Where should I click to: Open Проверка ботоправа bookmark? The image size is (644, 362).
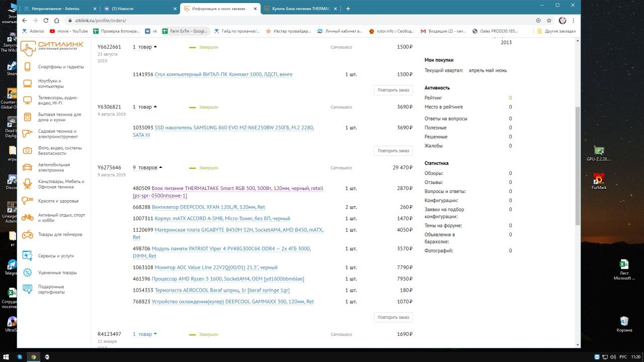tap(117, 31)
